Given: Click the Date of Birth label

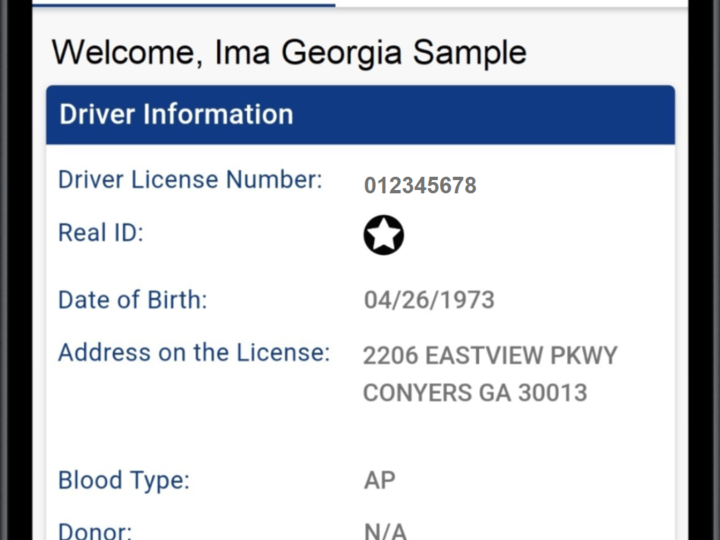Looking at the screenshot, I should coord(133,299).
